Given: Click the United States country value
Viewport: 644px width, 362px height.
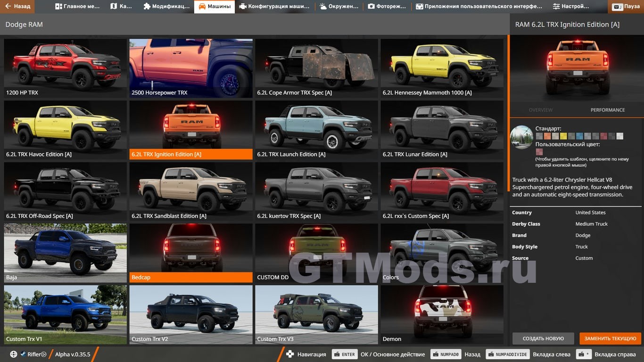Looking at the screenshot, I should tap(590, 213).
